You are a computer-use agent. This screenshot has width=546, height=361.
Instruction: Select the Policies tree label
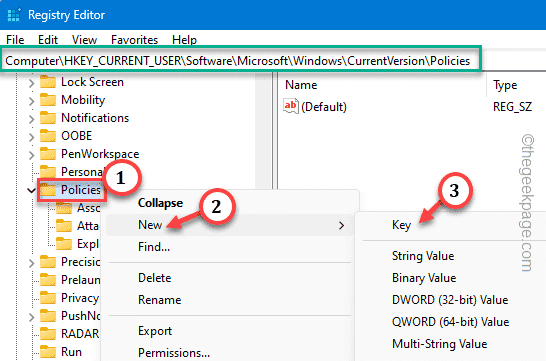tap(80, 190)
